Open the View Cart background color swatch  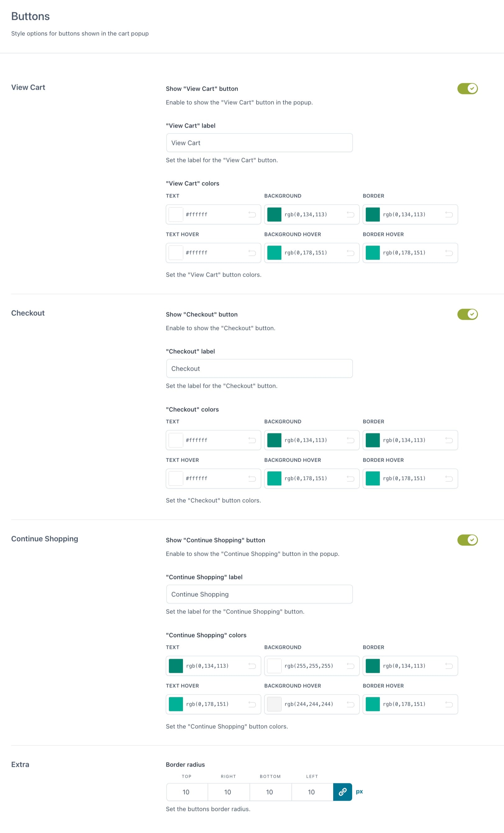(274, 214)
